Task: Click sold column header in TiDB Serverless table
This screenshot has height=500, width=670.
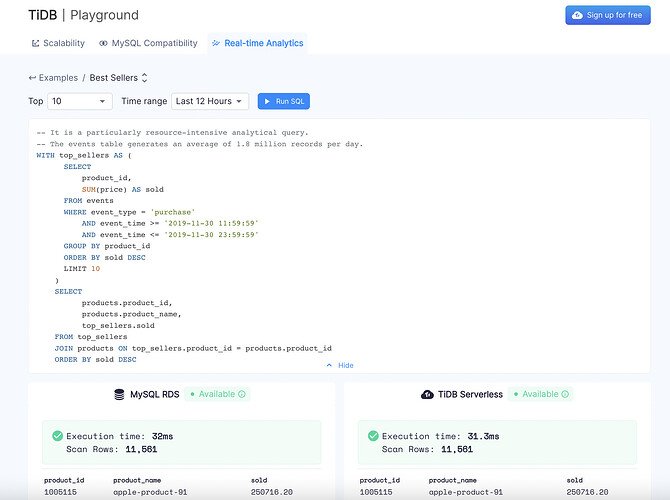Action: click(575, 480)
